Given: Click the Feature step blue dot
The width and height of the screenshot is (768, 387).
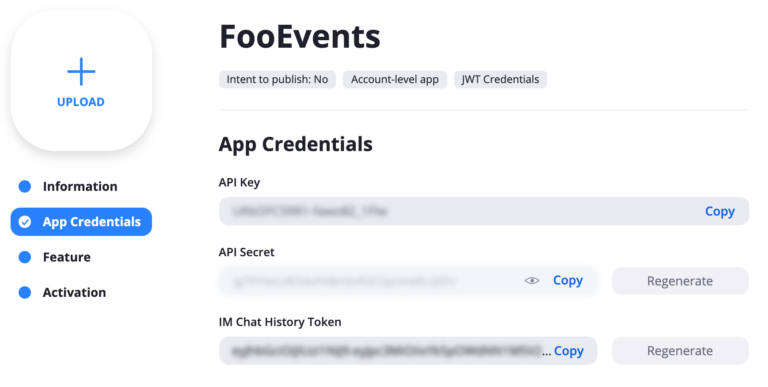Looking at the screenshot, I should pyautogui.click(x=24, y=257).
